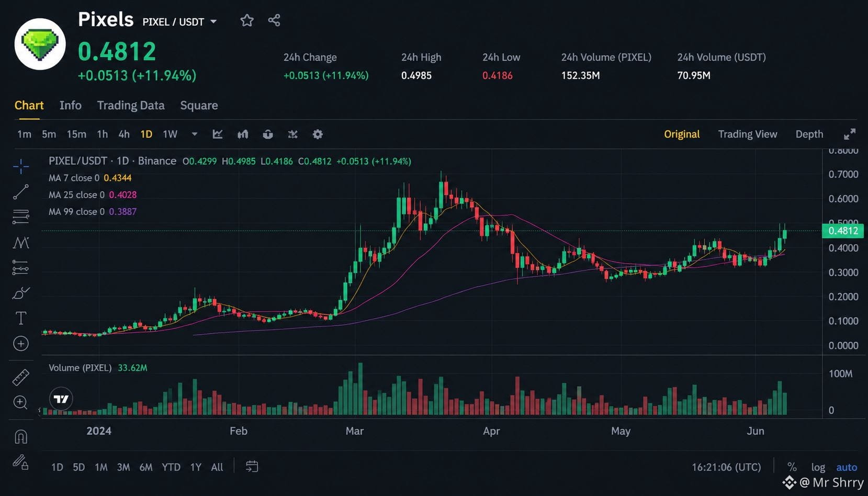Select the 4h timeframe
This screenshot has height=496, width=868.
pos(124,134)
